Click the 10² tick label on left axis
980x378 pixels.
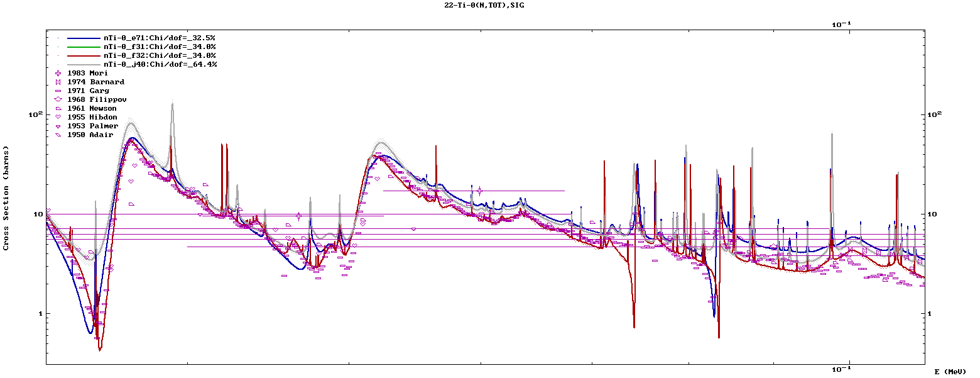(36, 114)
